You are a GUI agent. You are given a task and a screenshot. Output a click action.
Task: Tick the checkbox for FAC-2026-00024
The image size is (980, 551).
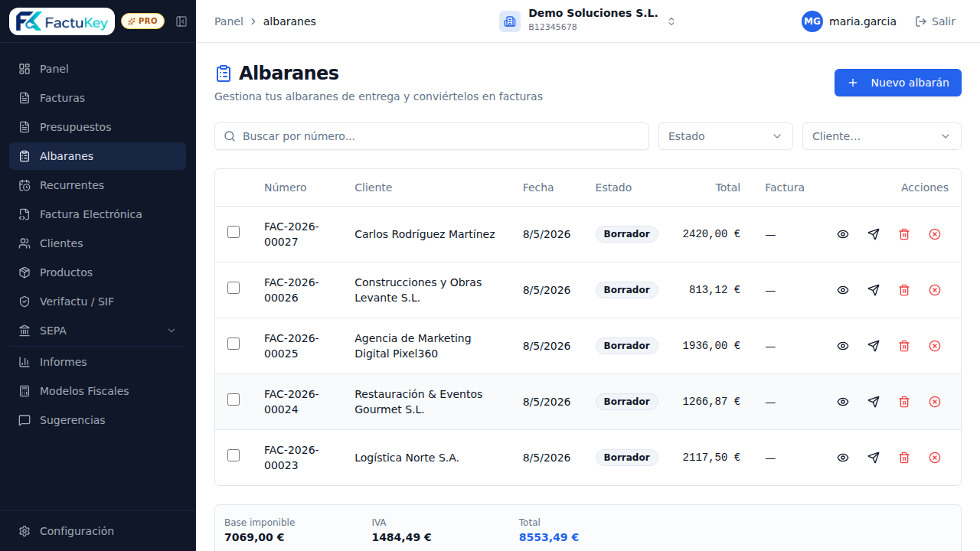(x=234, y=399)
